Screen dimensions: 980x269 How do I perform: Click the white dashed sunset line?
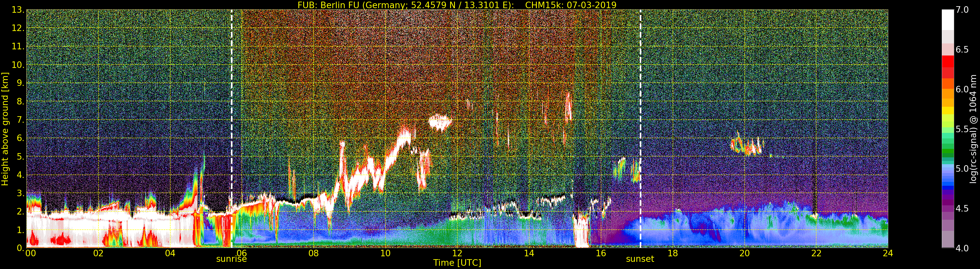click(641, 129)
